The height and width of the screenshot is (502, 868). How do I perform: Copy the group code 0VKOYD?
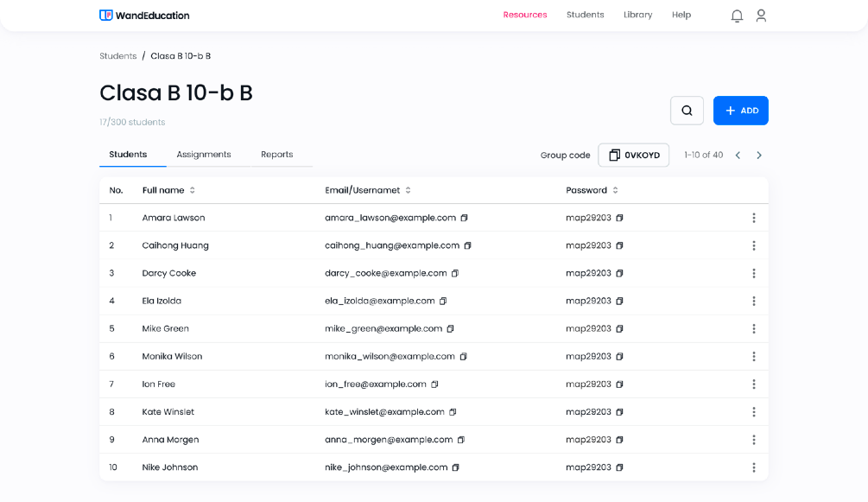633,156
